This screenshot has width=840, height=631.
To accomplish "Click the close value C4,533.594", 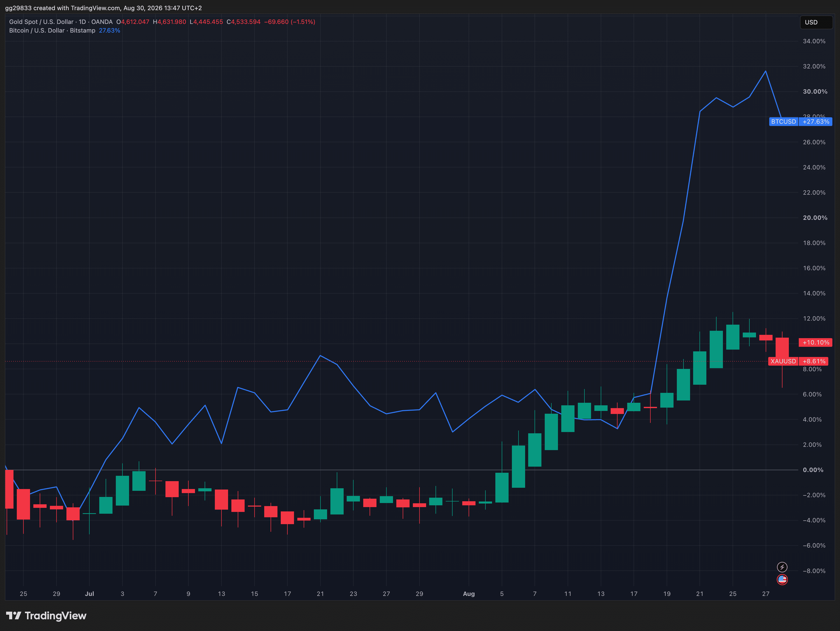I will (243, 22).
